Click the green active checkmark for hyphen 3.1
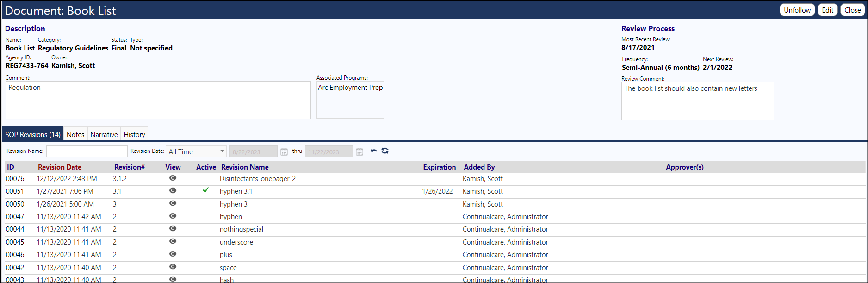The height and width of the screenshot is (283, 868). point(205,190)
